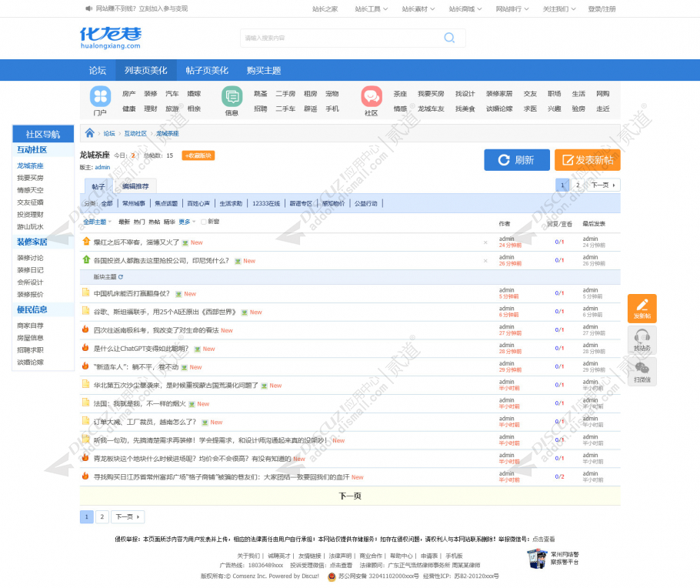The image size is (700, 588).
Task: Click the 化龙巷 site logo
Action: tap(111, 38)
